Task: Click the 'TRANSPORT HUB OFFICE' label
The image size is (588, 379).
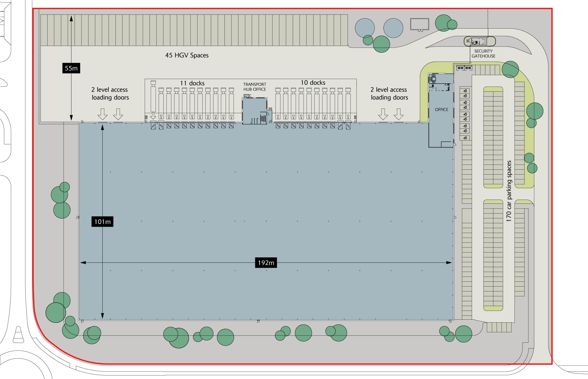Action: (x=255, y=87)
